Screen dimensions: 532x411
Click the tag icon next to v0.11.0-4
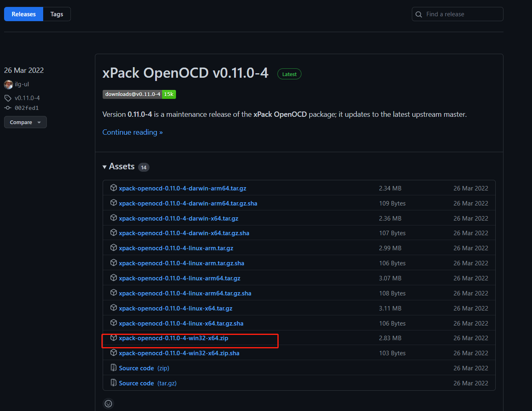[8, 98]
